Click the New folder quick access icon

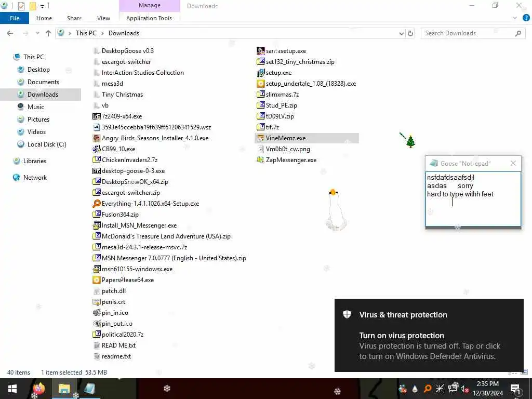(33, 6)
